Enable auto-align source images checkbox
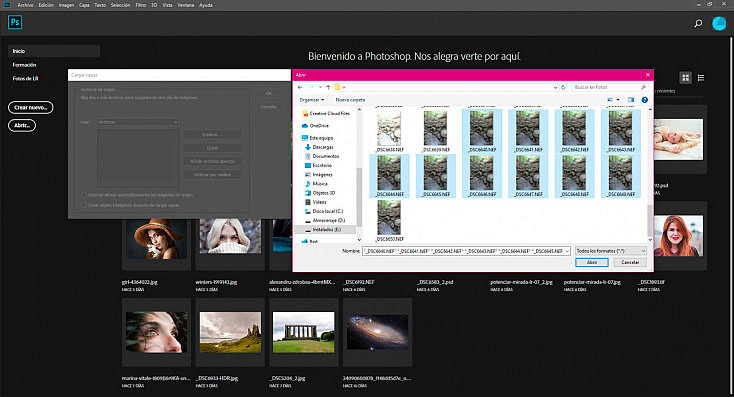 coord(84,195)
